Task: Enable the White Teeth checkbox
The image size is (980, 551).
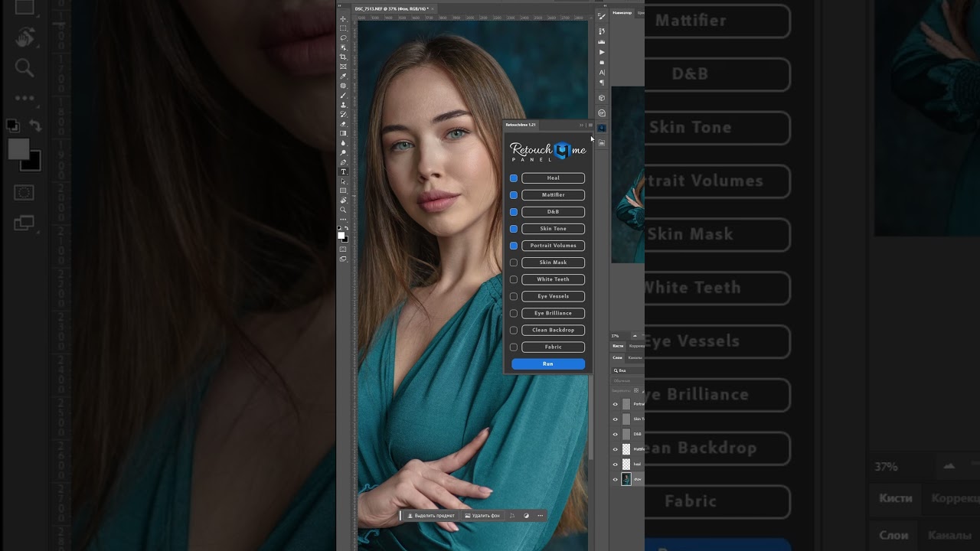Action: point(514,279)
